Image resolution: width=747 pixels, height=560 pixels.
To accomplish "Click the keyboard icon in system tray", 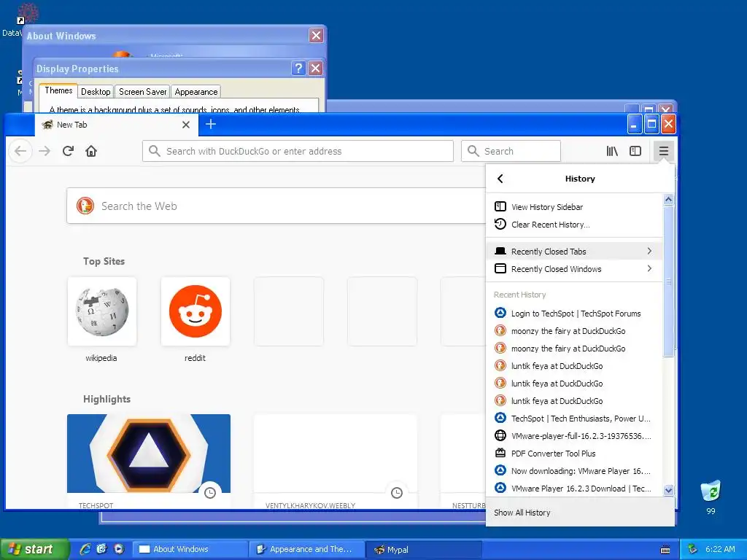I will [665, 550].
